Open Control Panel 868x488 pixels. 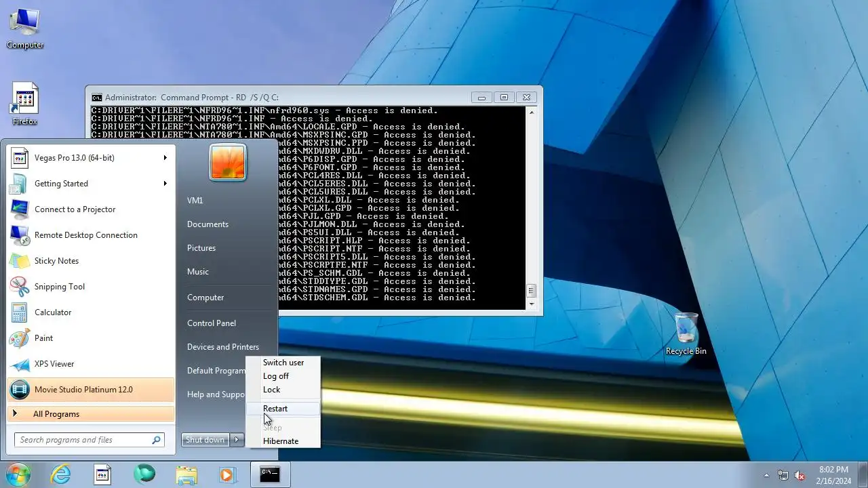pos(212,323)
